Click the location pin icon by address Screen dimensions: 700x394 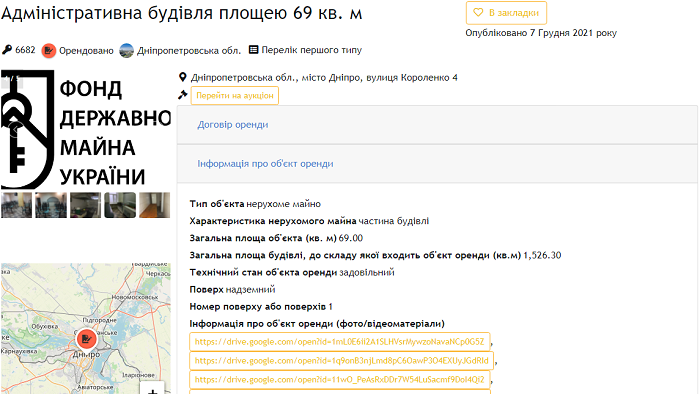(182, 77)
